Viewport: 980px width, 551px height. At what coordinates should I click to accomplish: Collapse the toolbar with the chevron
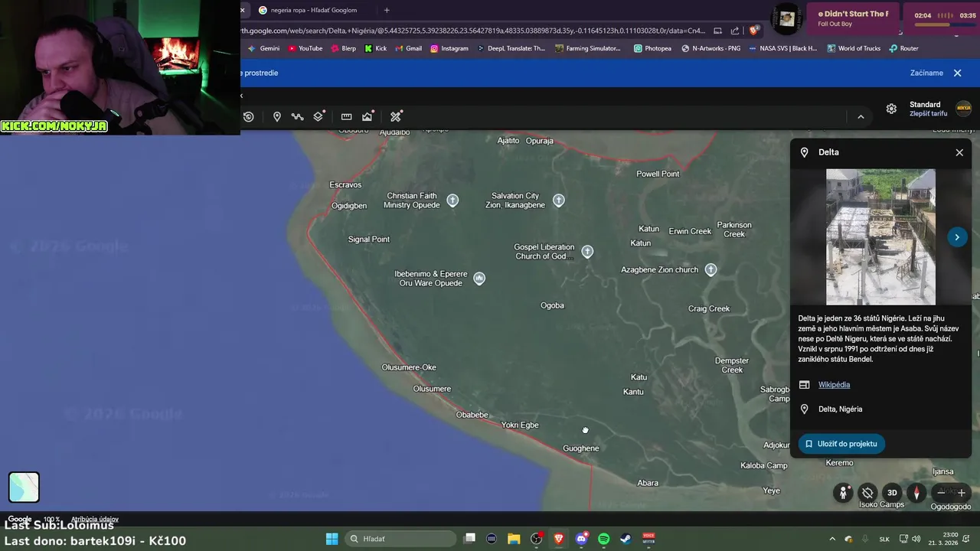(x=861, y=116)
